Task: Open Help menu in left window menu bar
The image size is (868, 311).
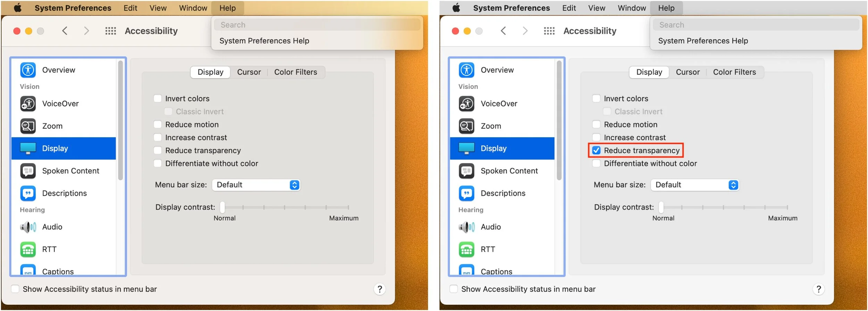Action: 227,8
